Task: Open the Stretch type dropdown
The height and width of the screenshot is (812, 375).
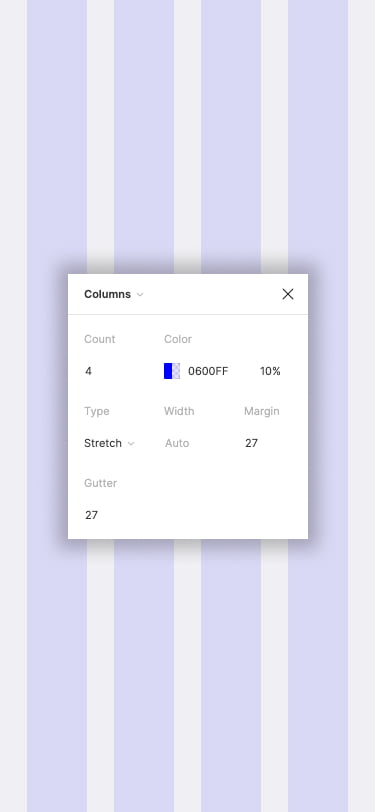Action: 109,443
